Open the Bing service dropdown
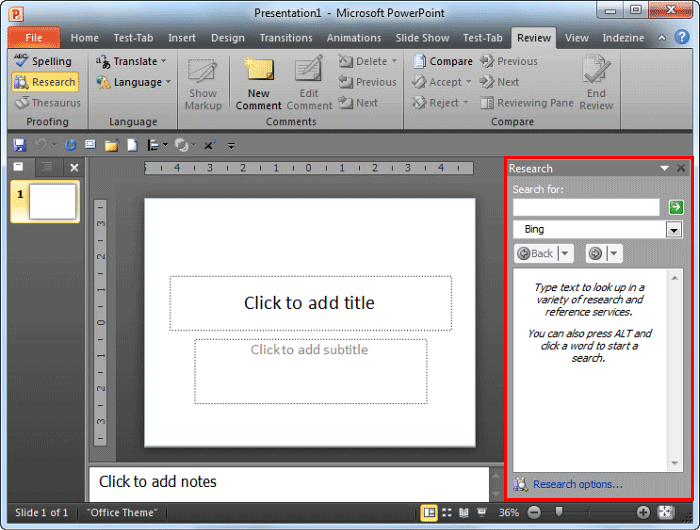Image resolution: width=700 pixels, height=530 pixels. point(674,230)
